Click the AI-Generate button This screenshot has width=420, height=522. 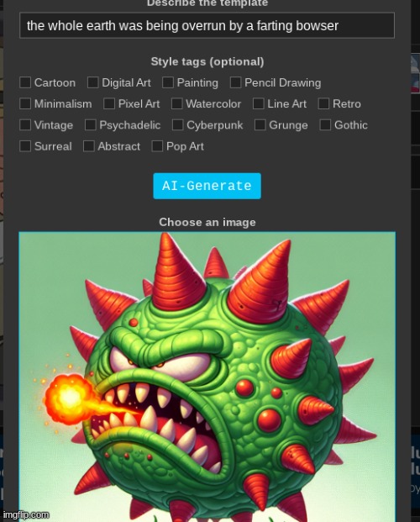(x=207, y=186)
